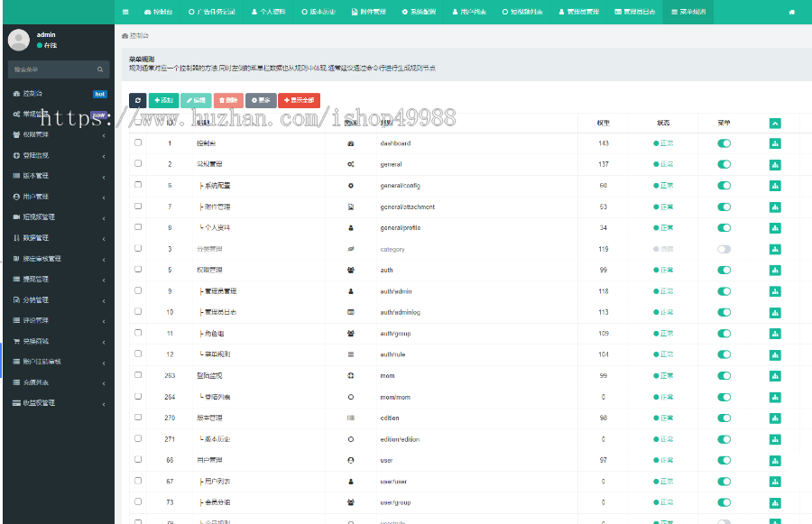The width and height of the screenshot is (812, 524).
Task: Click the green sitemap button for auth/adminlog
Action: tap(775, 313)
